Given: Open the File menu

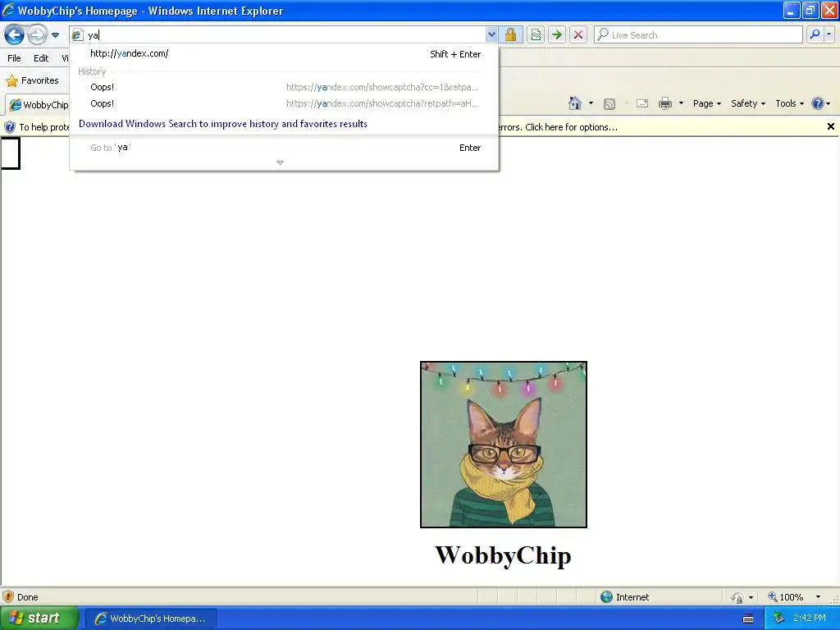Looking at the screenshot, I should 15,58.
